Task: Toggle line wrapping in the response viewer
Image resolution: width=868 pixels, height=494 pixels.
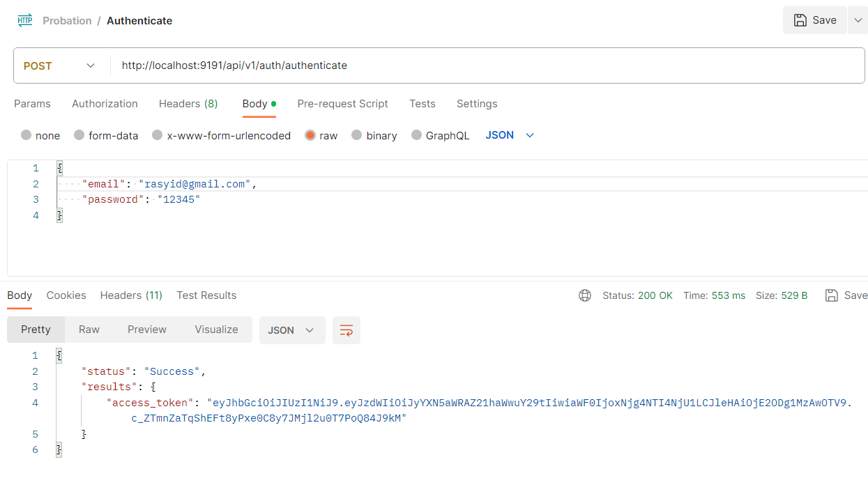Action: click(346, 330)
